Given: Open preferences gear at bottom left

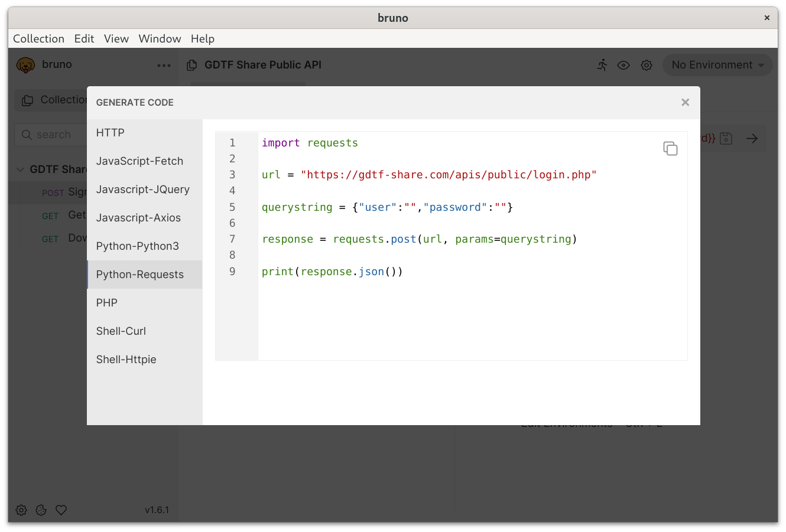Looking at the screenshot, I should click(21, 510).
